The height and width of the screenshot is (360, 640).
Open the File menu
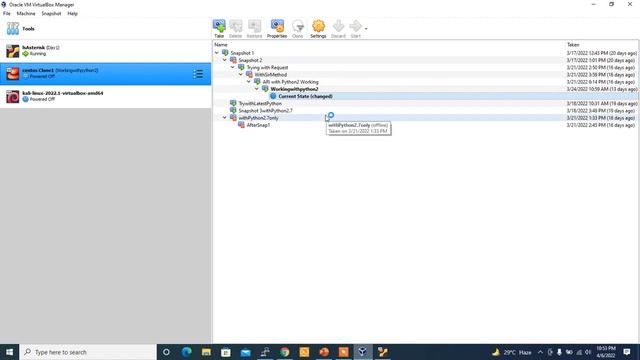(7, 13)
